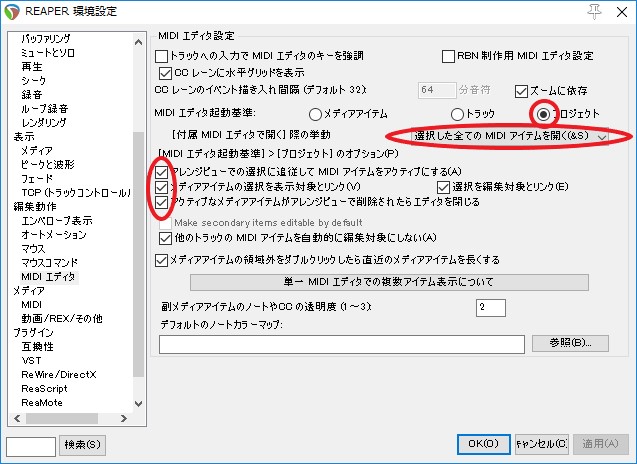This screenshot has height=464, width=637.
Task: Select 互換性 in the settings tree
Action: (37, 347)
